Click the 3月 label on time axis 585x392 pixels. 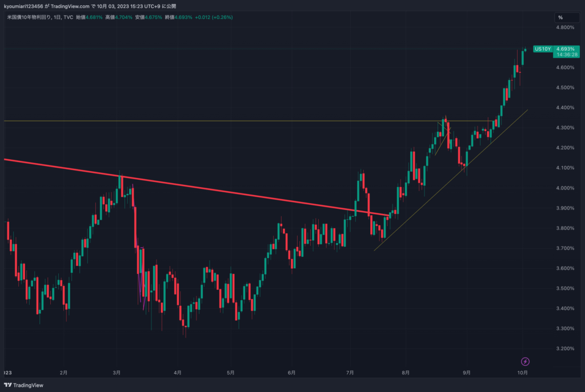[x=117, y=373]
